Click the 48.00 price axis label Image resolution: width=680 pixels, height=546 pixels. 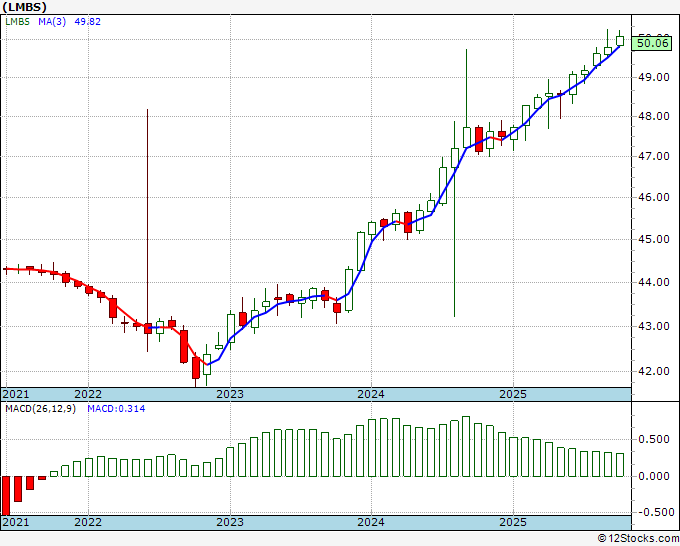click(x=654, y=116)
